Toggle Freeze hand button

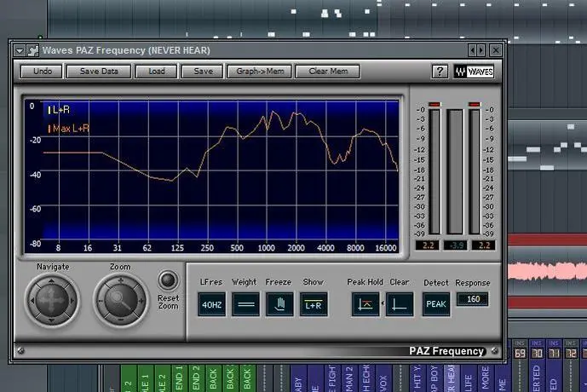279,304
